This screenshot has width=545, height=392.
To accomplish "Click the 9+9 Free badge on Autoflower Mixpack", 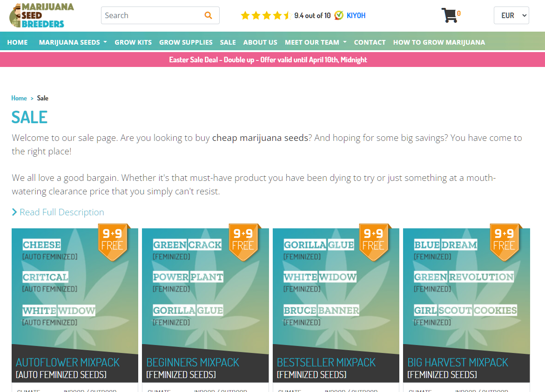I will [x=113, y=243].
